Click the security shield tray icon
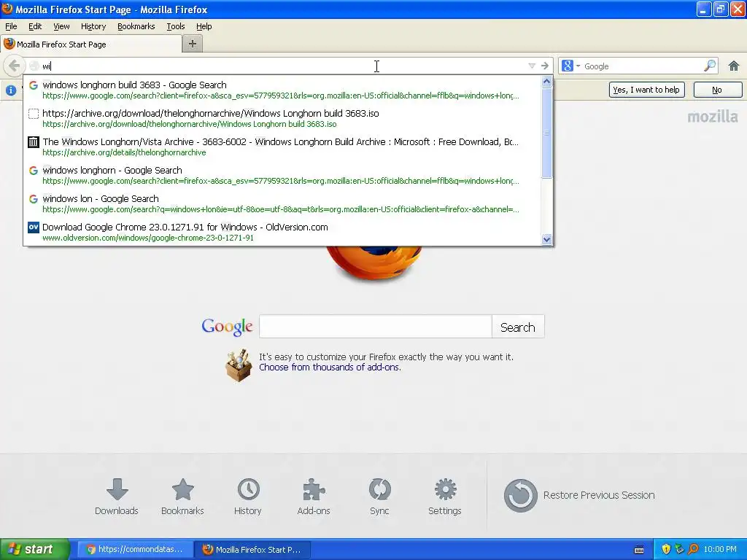 pos(666,549)
